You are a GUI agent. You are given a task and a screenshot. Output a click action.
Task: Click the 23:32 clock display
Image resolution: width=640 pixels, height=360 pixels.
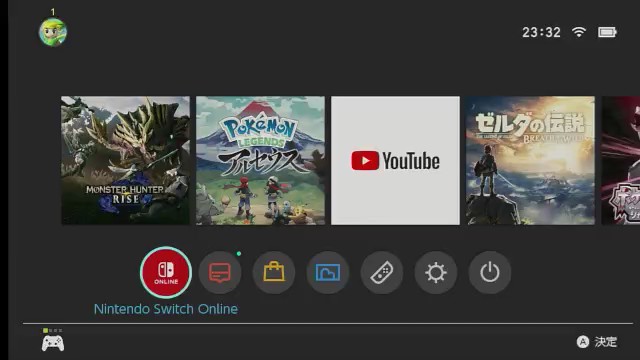[x=541, y=32]
